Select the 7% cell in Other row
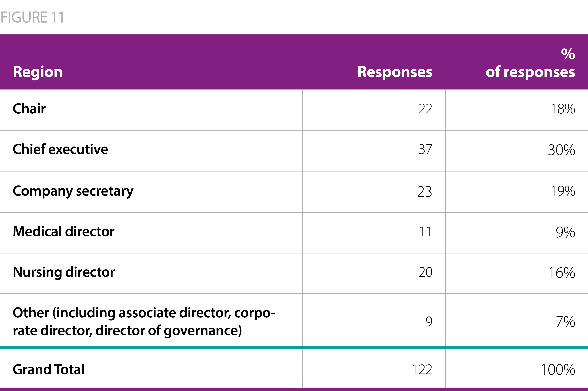Viewport: 588px width, 391px height. pyautogui.click(x=565, y=322)
